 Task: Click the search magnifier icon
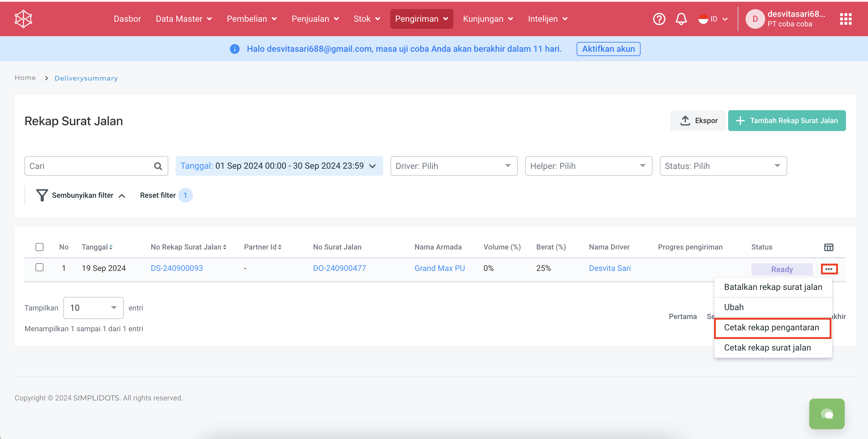[x=158, y=166]
